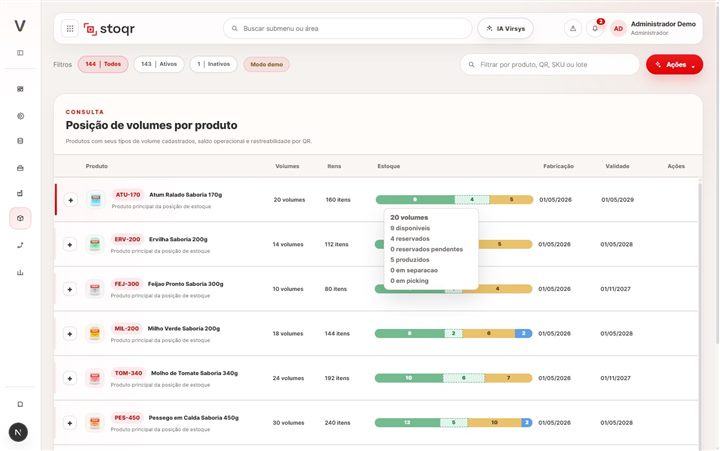Open the apps grid menu icon

click(x=70, y=28)
